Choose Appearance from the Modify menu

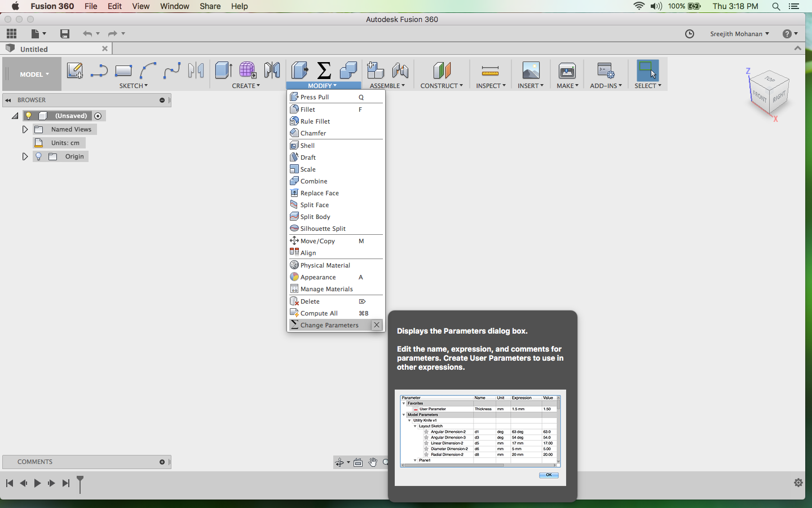coord(336,277)
